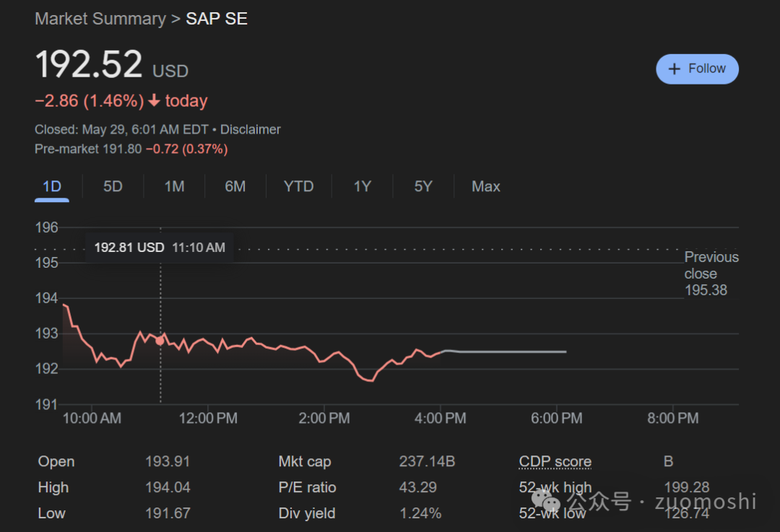View the 5Y price history

[x=423, y=186]
